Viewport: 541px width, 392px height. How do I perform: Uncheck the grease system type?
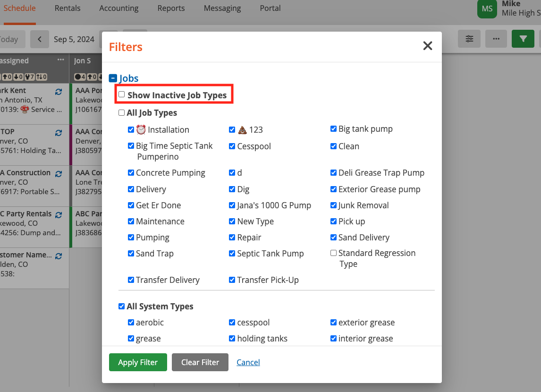131,339
